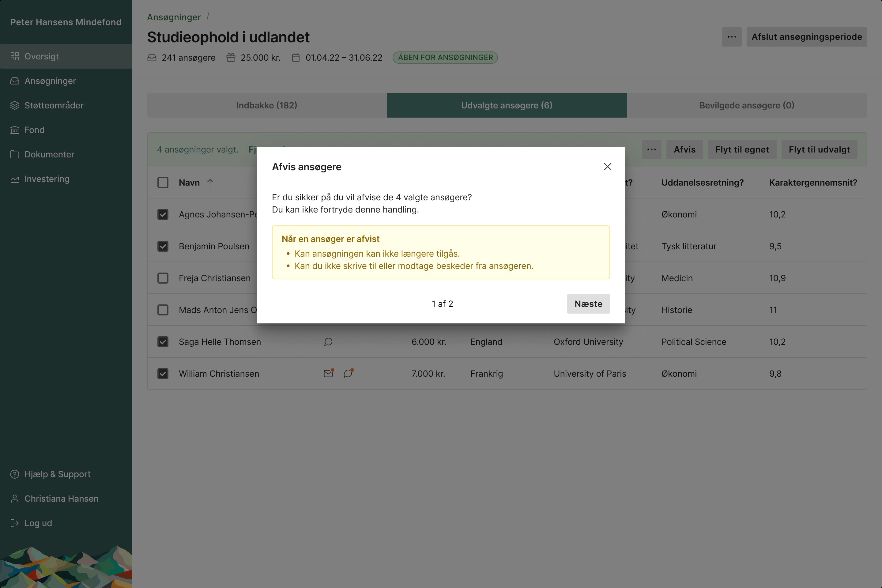The width and height of the screenshot is (882, 588).
Task: Switch to Bevilgede ansøgere (0) tab
Action: tap(747, 105)
